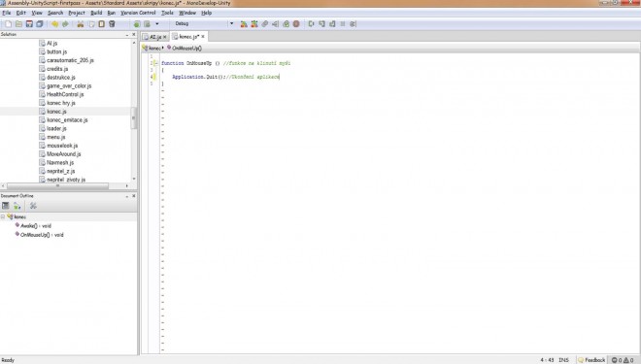Viewport: 641px width, 364px height.
Task: Select carautomatic_205.js in Solution tree
Action: 67,60
